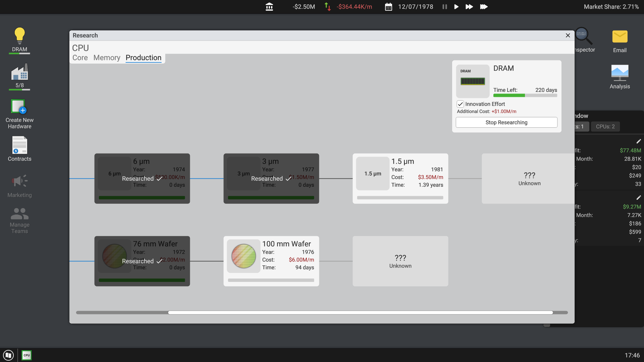Open the Marketing megaphone icon
This screenshot has width=644, height=362.
19,181
